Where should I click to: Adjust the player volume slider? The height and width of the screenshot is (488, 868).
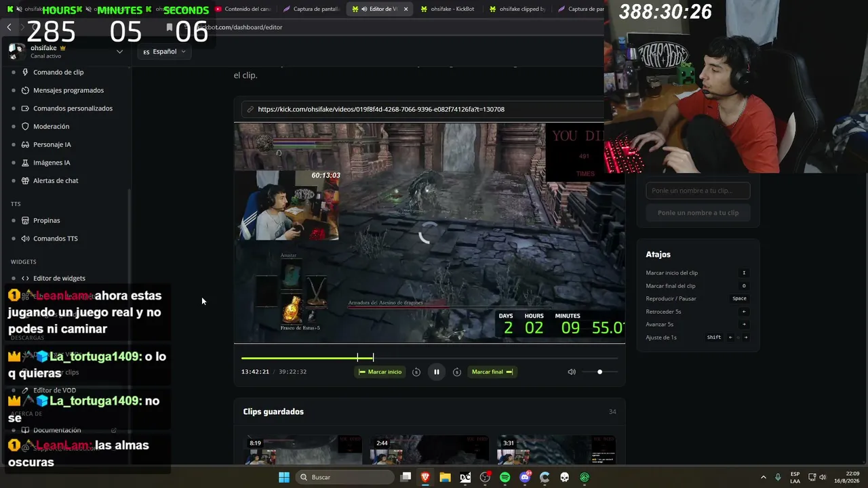599,371
